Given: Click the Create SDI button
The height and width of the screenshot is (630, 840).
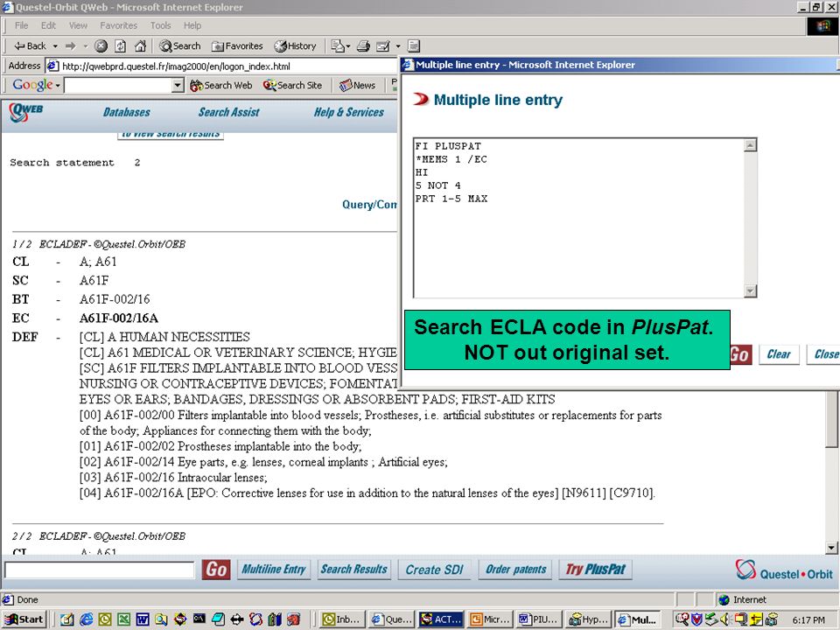Looking at the screenshot, I should 434,569.
